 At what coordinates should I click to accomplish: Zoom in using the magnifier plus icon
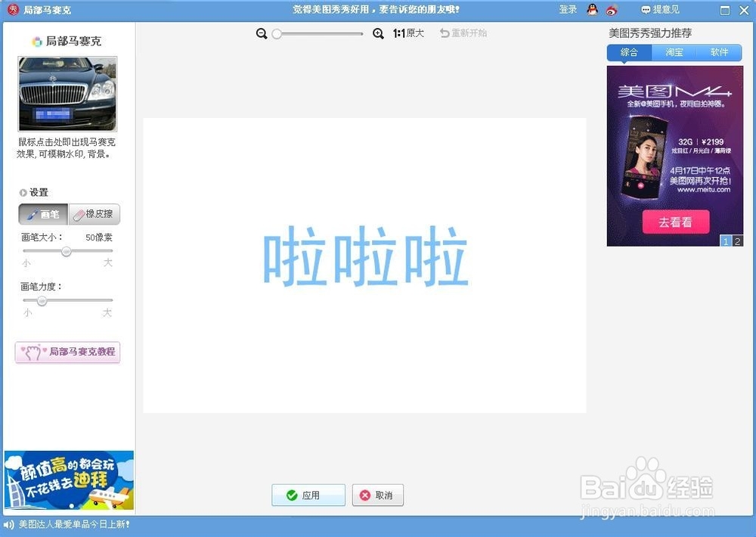[378, 33]
